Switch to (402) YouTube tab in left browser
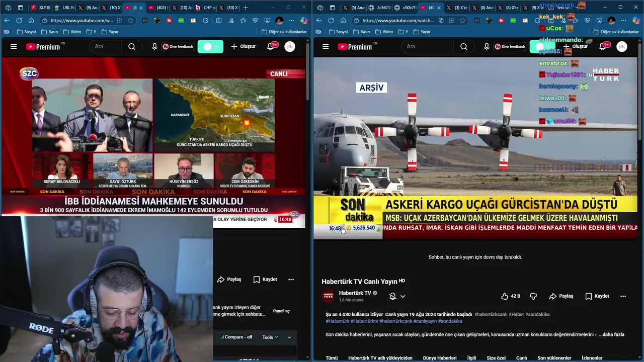The width and height of the screenshot is (644, 362). tap(158, 8)
